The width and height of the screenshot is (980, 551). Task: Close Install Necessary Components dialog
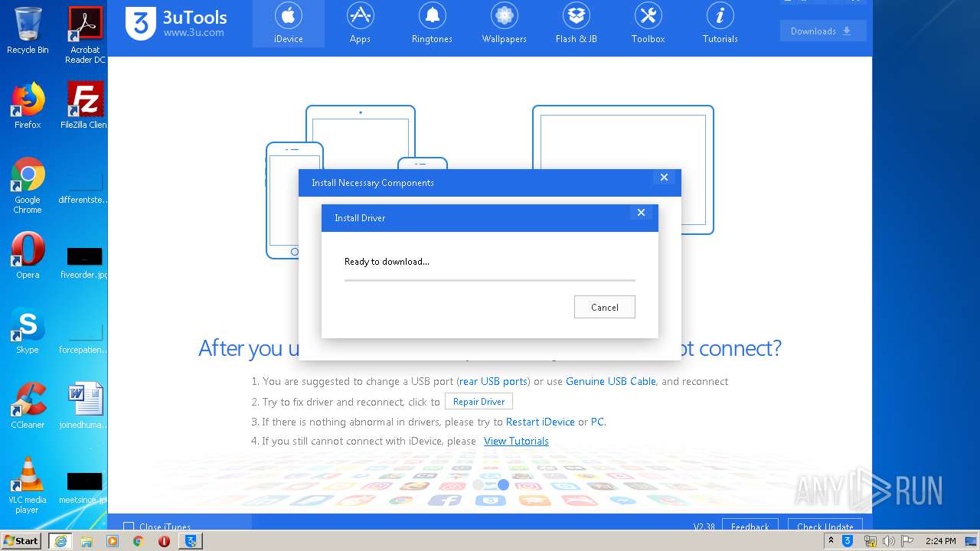point(664,178)
